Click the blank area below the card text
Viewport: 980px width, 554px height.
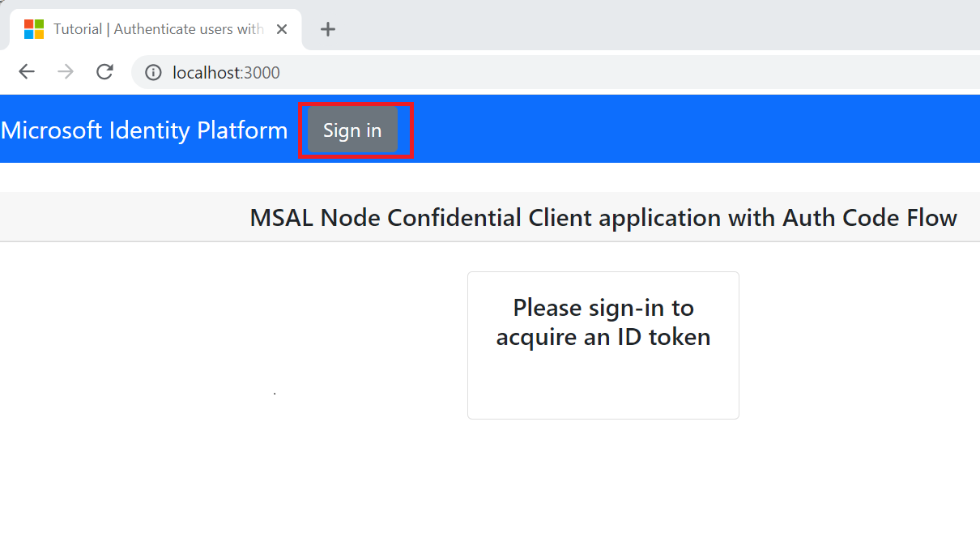[x=603, y=385]
